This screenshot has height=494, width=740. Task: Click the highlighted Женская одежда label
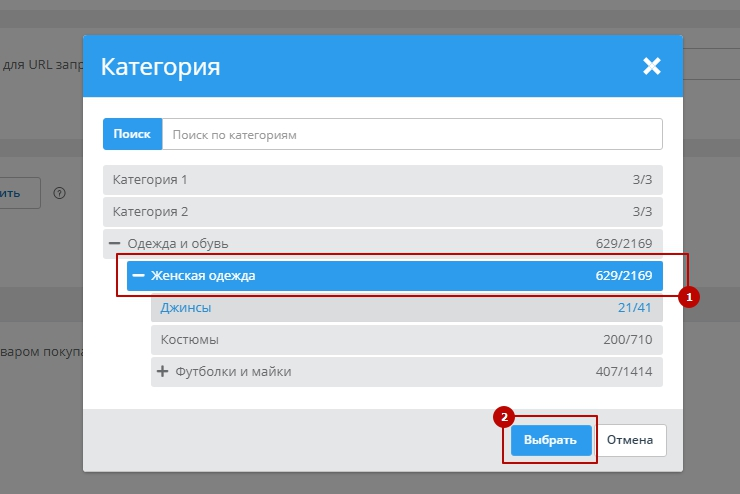[x=203, y=276]
